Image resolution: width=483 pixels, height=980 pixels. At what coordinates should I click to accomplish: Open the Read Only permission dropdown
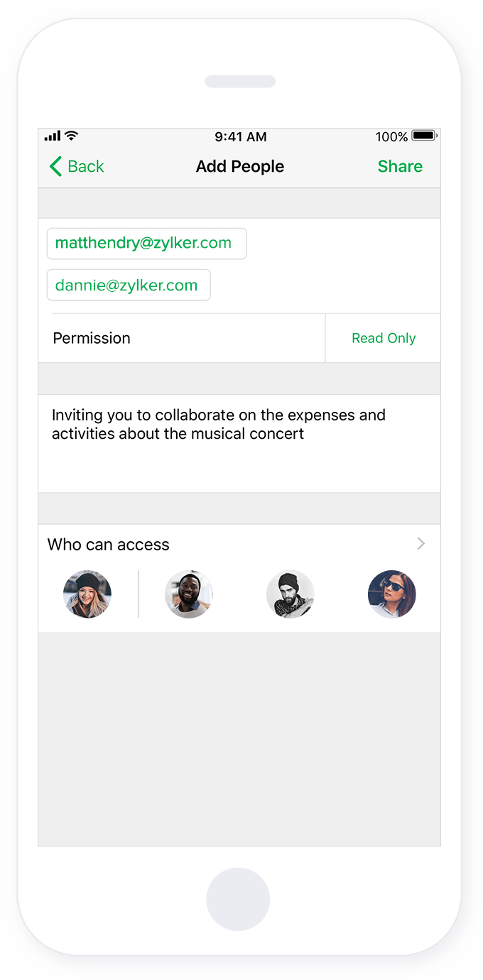(x=384, y=338)
